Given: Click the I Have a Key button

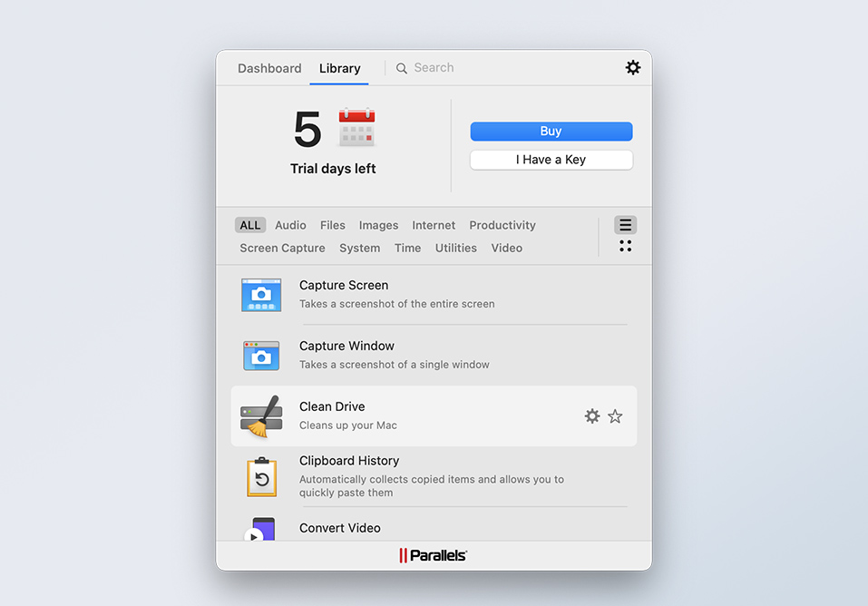Looking at the screenshot, I should [551, 160].
